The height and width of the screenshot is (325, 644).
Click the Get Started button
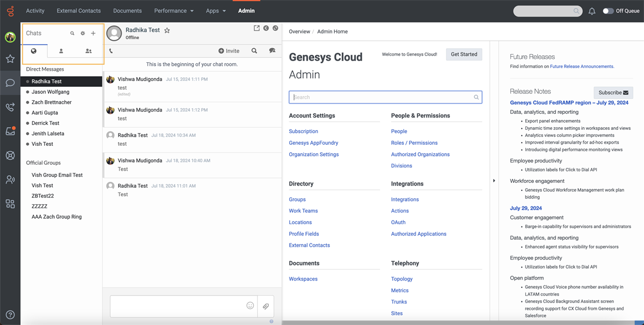coord(464,54)
